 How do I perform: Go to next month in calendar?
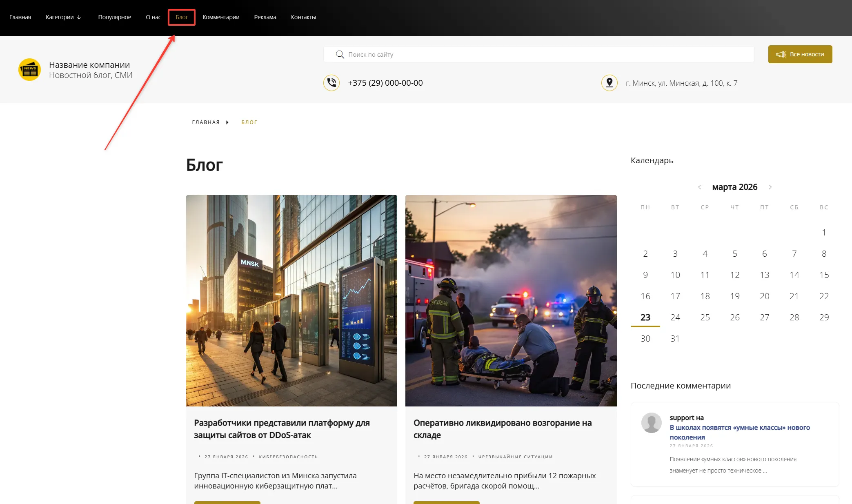point(770,187)
